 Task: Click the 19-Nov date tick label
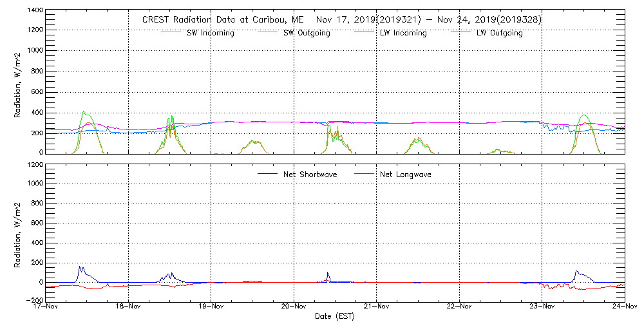click(x=211, y=307)
